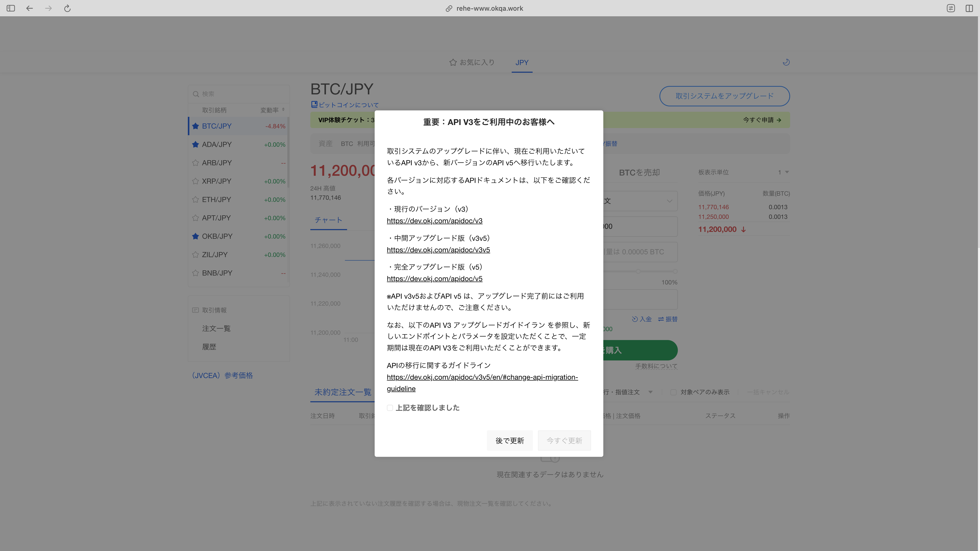
Task: Click the link icon beside the site address
Action: 449,8
